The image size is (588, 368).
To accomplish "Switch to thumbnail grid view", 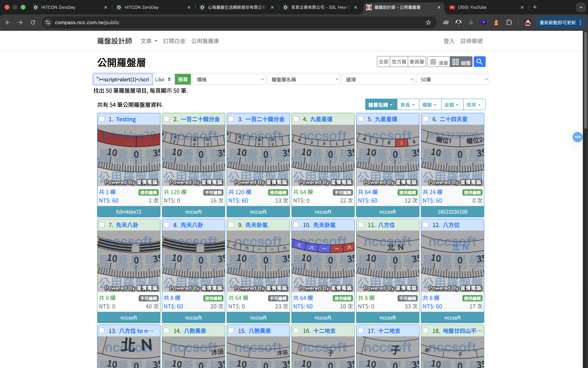I will (461, 62).
